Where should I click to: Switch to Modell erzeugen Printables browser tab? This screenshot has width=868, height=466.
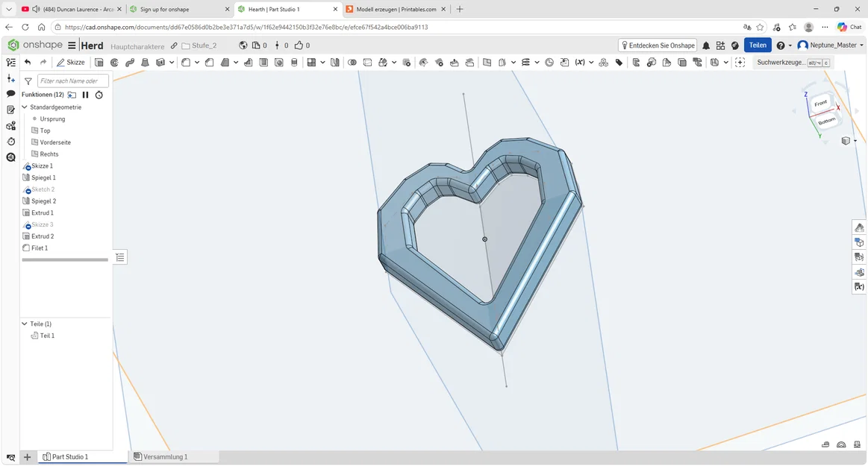396,10
